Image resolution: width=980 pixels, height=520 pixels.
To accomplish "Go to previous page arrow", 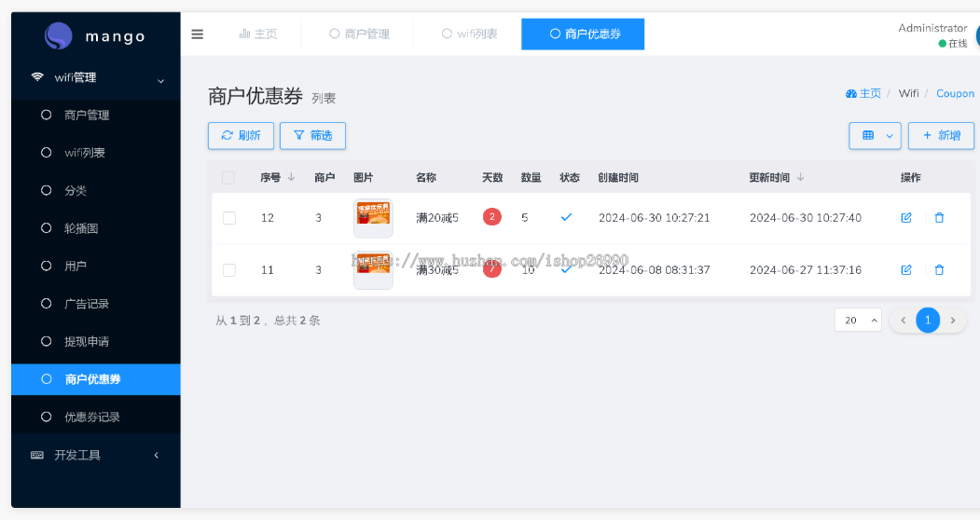I will point(903,320).
